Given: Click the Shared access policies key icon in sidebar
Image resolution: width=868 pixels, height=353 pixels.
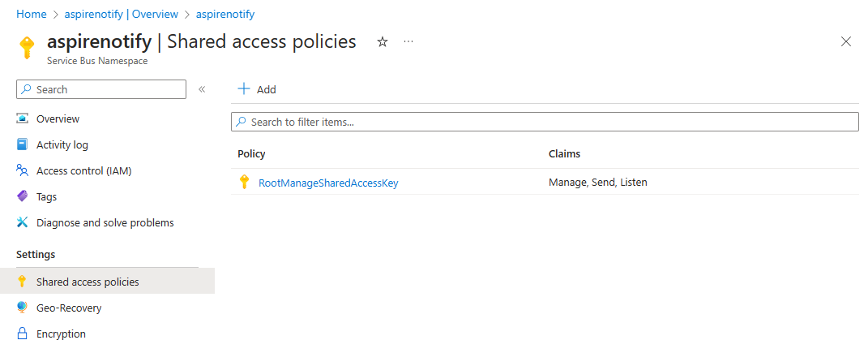Looking at the screenshot, I should point(22,282).
